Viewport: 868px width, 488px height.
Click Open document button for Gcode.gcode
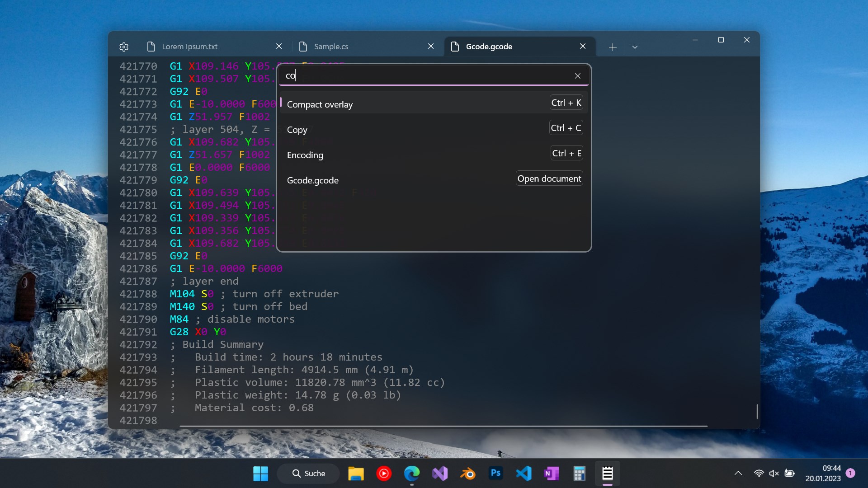click(549, 178)
